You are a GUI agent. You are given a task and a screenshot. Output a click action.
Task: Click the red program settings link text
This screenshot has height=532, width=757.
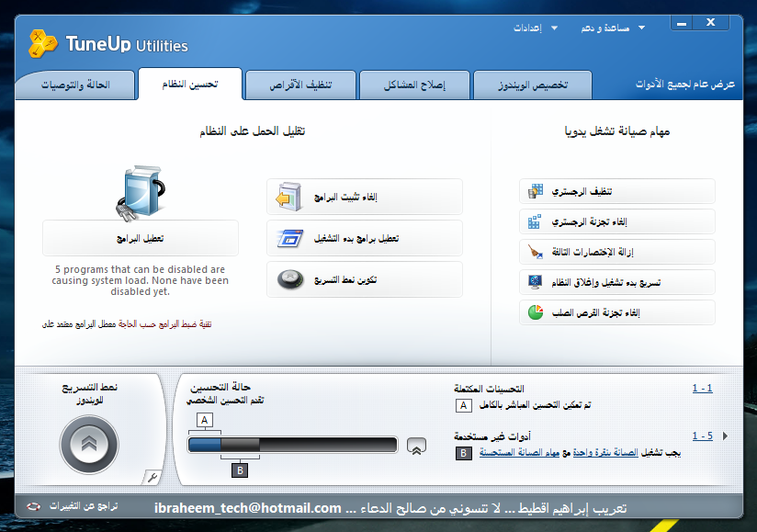pos(164,324)
